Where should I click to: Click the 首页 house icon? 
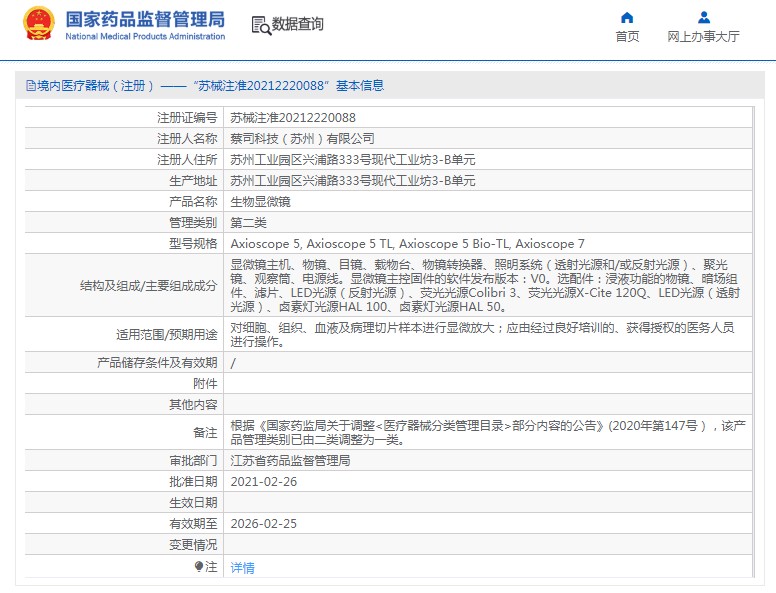click(x=627, y=18)
